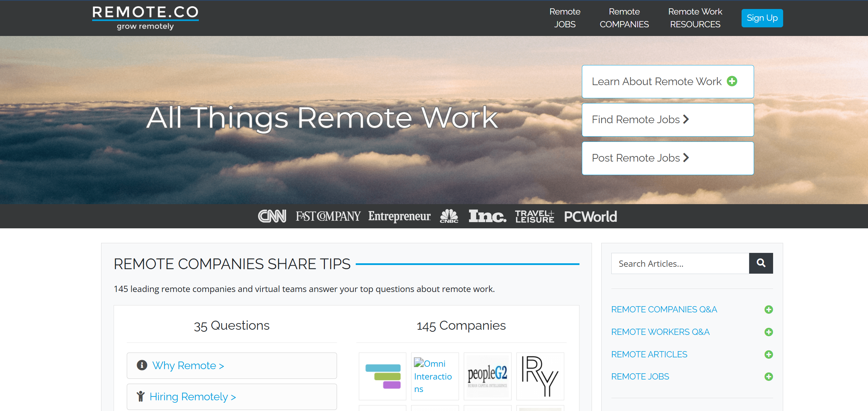
Task: Expand REMOTE WORKERS Q&A with plus icon
Action: [x=769, y=332]
